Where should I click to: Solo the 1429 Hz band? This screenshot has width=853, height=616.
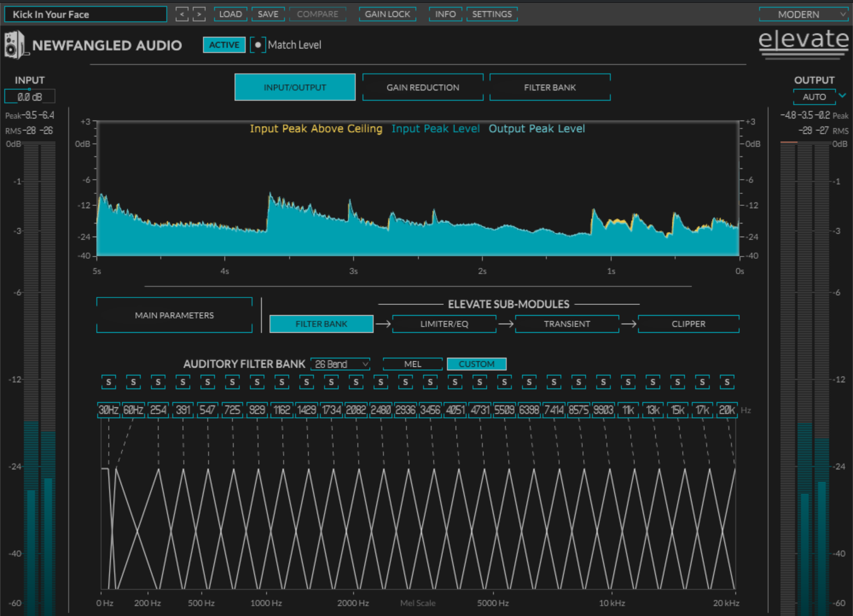point(307,382)
